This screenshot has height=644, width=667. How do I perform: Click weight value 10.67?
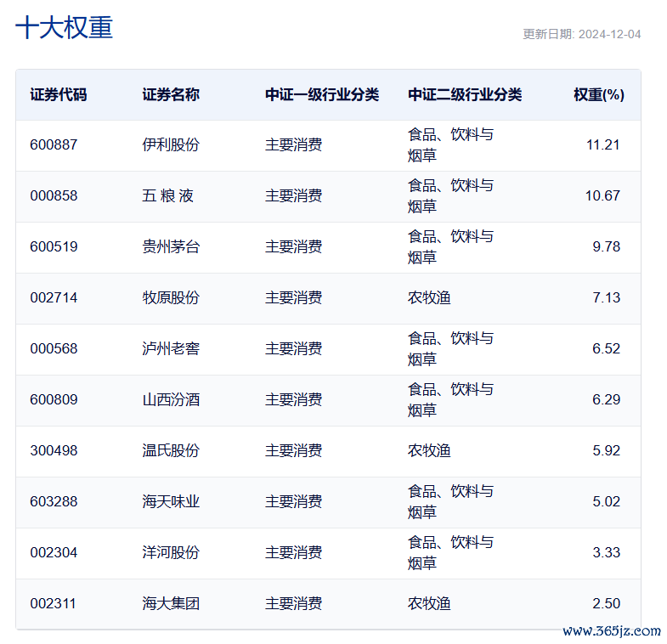pos(602,195)
